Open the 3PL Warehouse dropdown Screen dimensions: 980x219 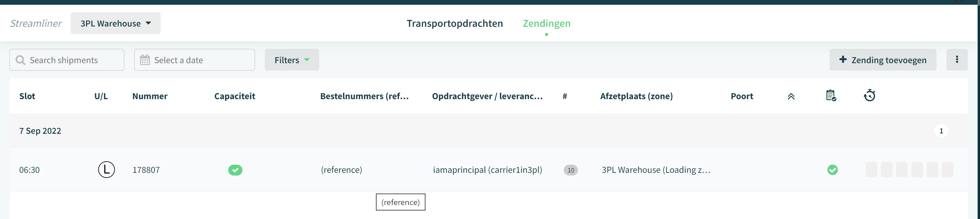[116, 23]
